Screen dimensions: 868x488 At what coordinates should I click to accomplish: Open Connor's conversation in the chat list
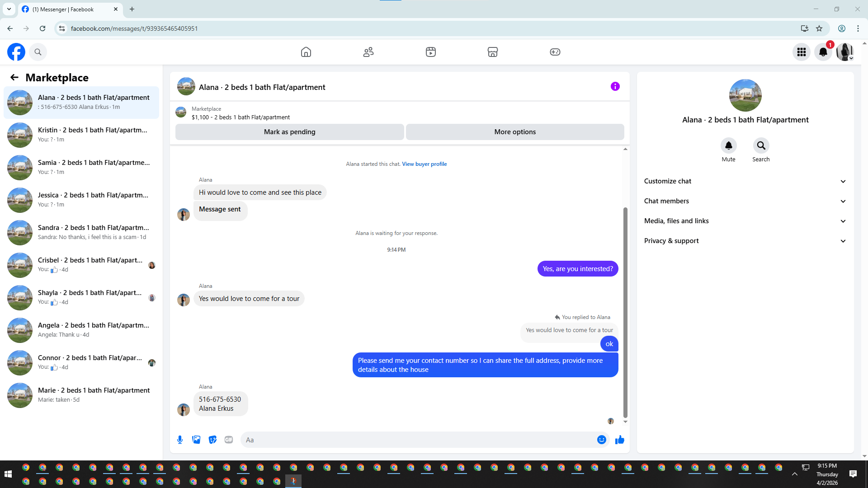[81, 363]
